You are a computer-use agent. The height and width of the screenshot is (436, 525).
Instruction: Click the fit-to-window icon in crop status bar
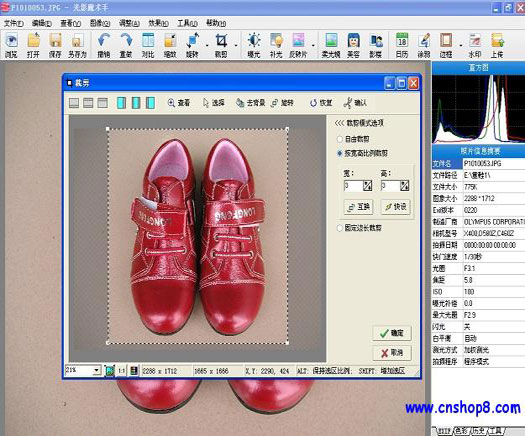click(109, 371)
